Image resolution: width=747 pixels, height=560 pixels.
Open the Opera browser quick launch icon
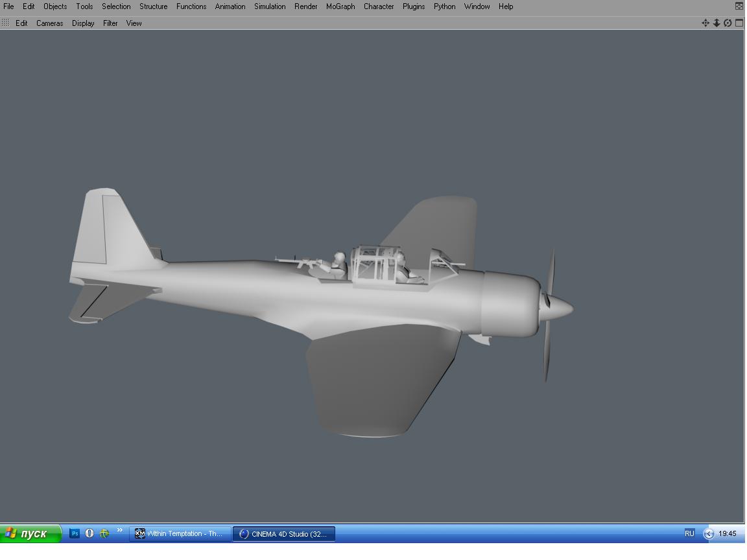pyautogui.click(x=89, y=533)
